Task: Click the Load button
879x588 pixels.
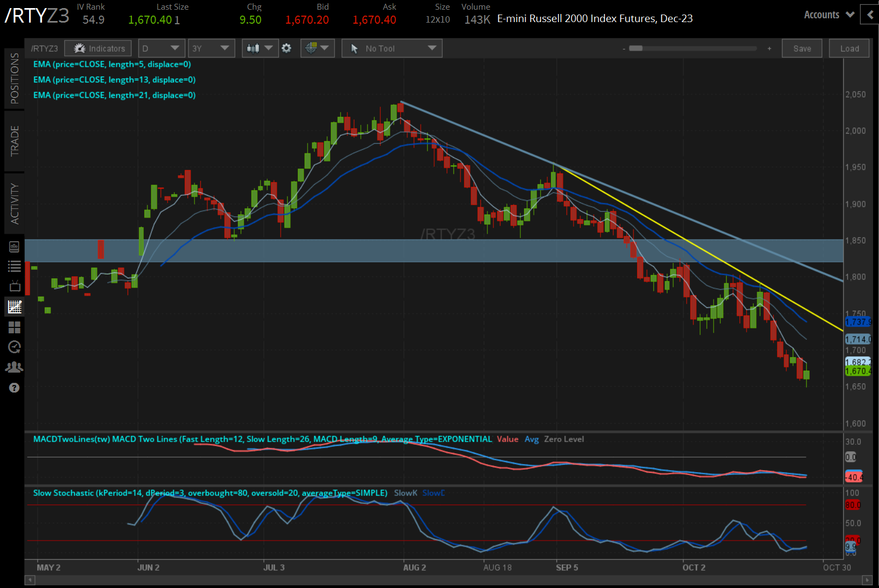Action: click(x=849, y=48)
